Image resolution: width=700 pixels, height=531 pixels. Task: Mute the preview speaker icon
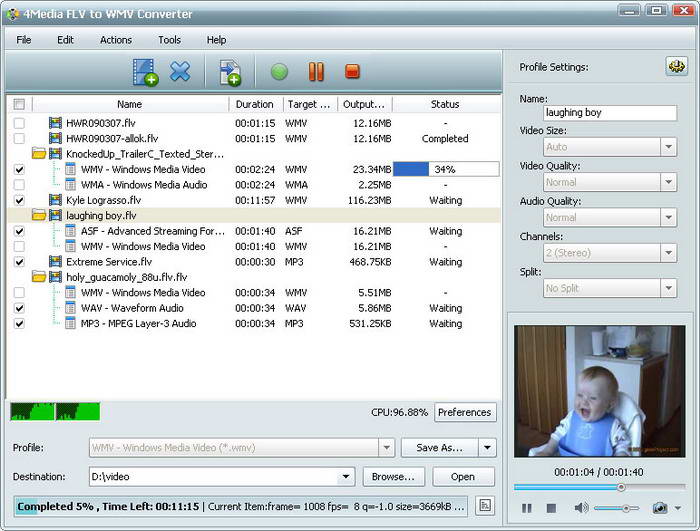coord(581,508)
